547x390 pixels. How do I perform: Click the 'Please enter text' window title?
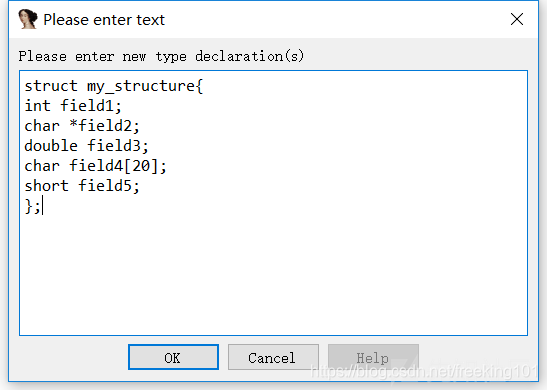[104, 20]
